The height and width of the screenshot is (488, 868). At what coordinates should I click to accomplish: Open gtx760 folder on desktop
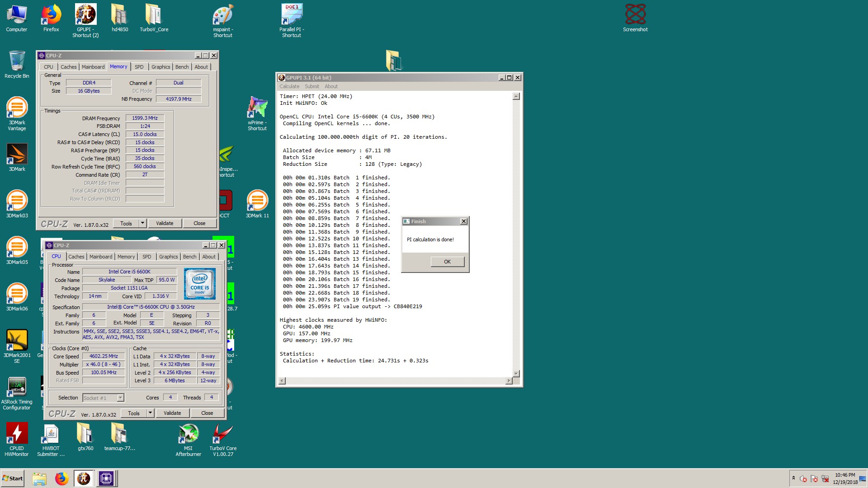(x=85, y=437)
